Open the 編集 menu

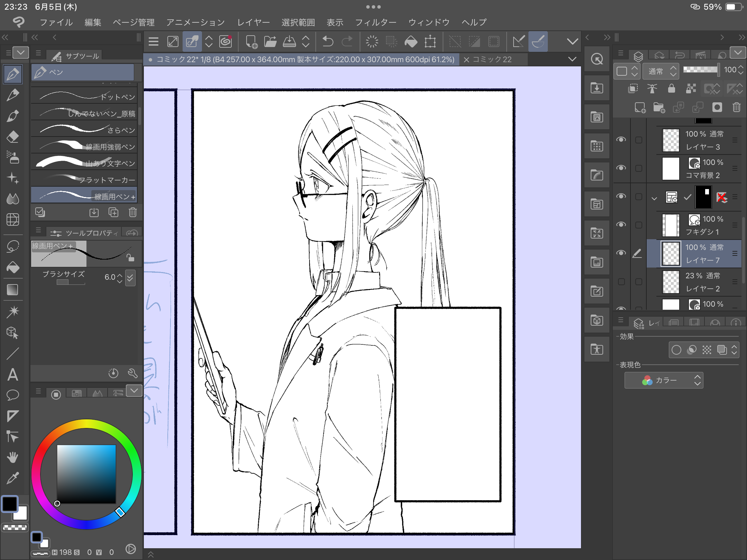(x=93, y=22)
